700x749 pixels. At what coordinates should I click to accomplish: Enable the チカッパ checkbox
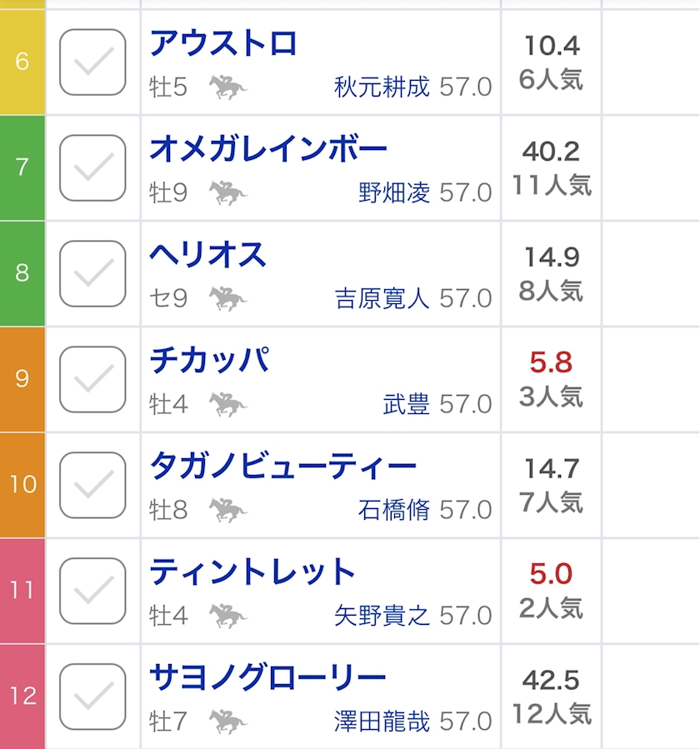(x=93, y=379)
